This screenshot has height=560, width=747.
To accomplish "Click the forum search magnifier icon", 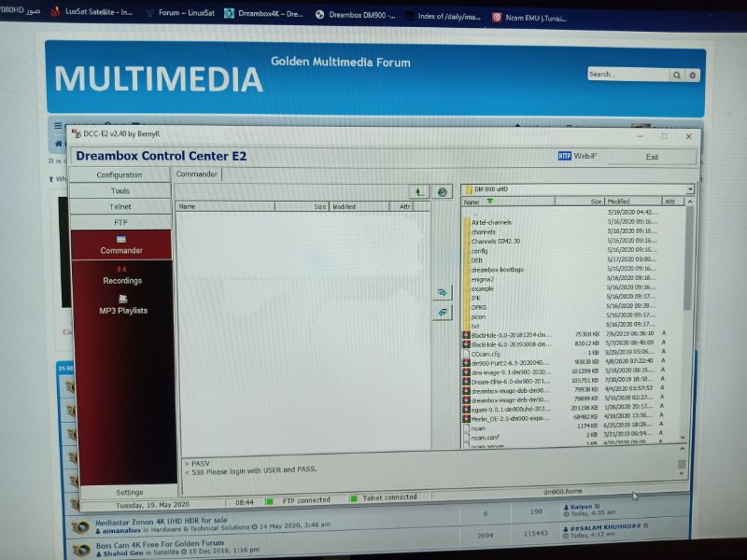I will (677, 75).
